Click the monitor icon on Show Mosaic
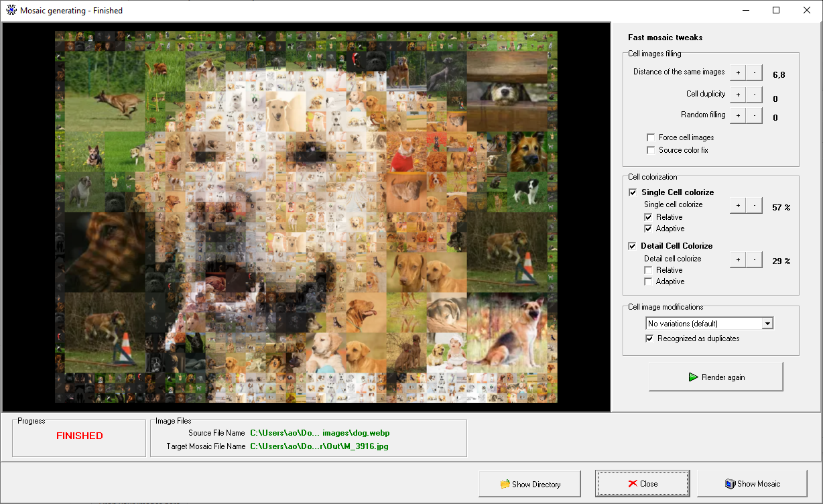 tap(729, 483)
